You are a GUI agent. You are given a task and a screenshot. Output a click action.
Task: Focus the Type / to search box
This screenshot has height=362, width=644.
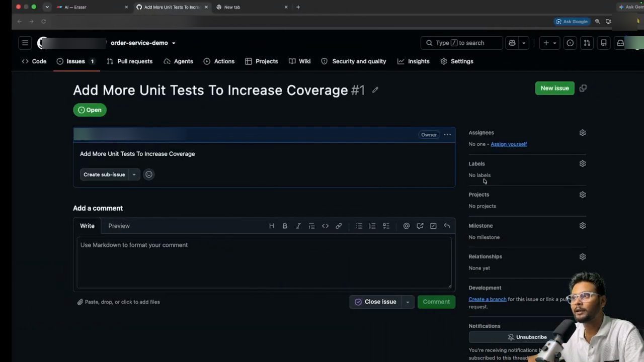pos(461,43)
